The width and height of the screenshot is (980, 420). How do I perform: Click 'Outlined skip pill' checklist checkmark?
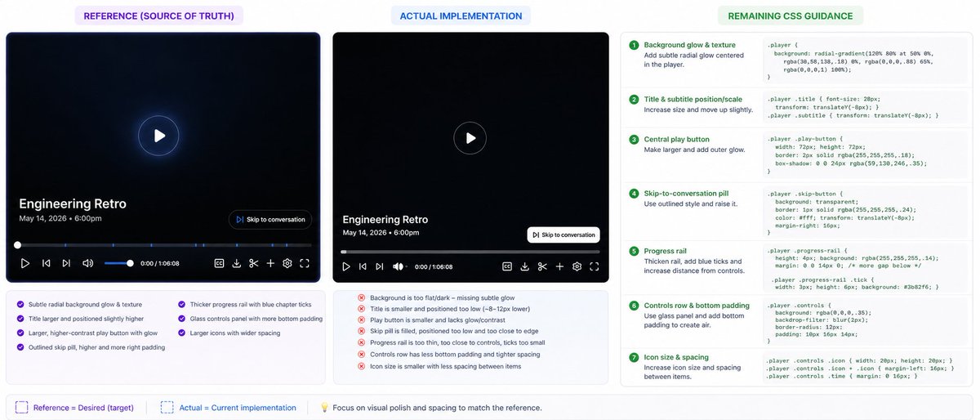tap(20, 347)
